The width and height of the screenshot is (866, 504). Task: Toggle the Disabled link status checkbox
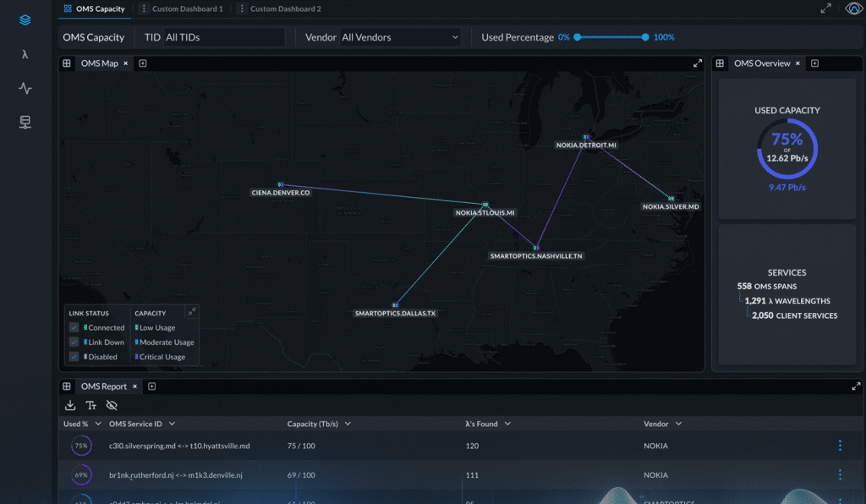[x=74, y=357]
